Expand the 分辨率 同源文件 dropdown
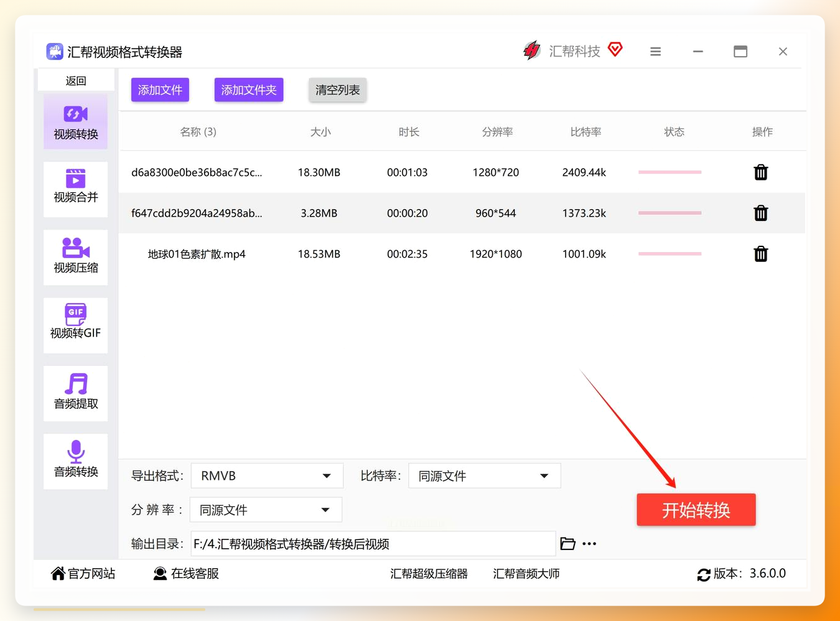The image size is (840, 621). [266, 510]
